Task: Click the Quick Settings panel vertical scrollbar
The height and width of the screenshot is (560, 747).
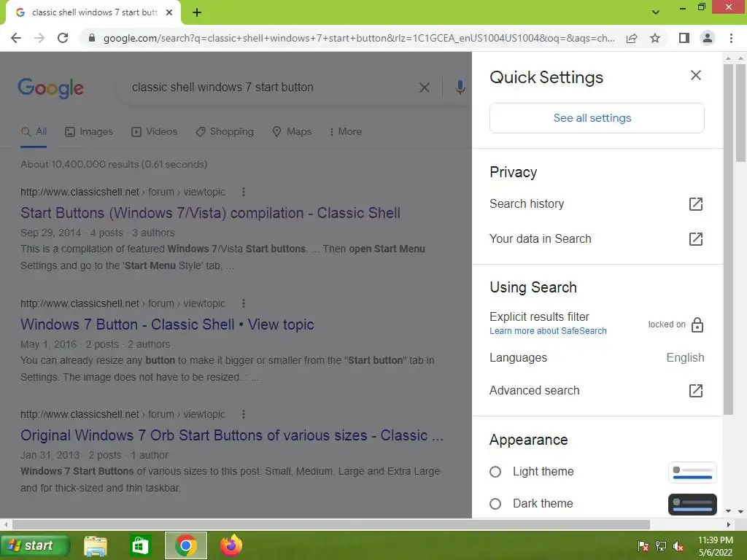Action: tap(728, 238)
